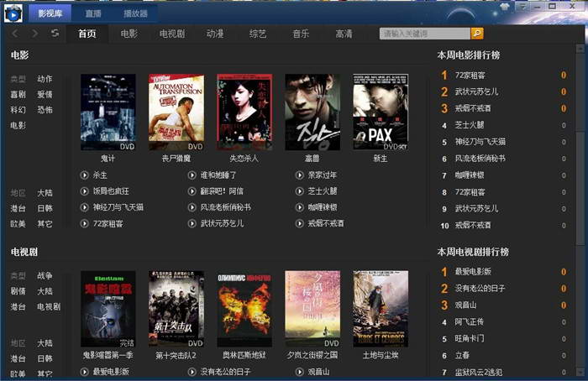Click play icon beside 饭局也疯狂
Screen dimensions: 588x381
pyautogui.click(x=84, y=191)
